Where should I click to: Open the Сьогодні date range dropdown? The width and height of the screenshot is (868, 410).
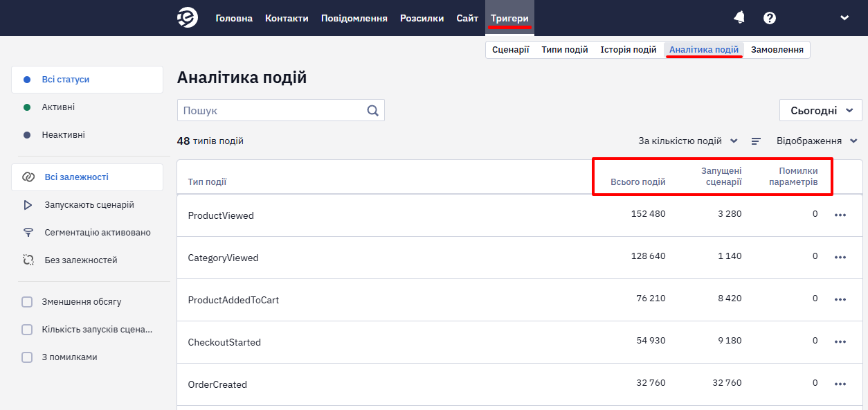[821, 111]
